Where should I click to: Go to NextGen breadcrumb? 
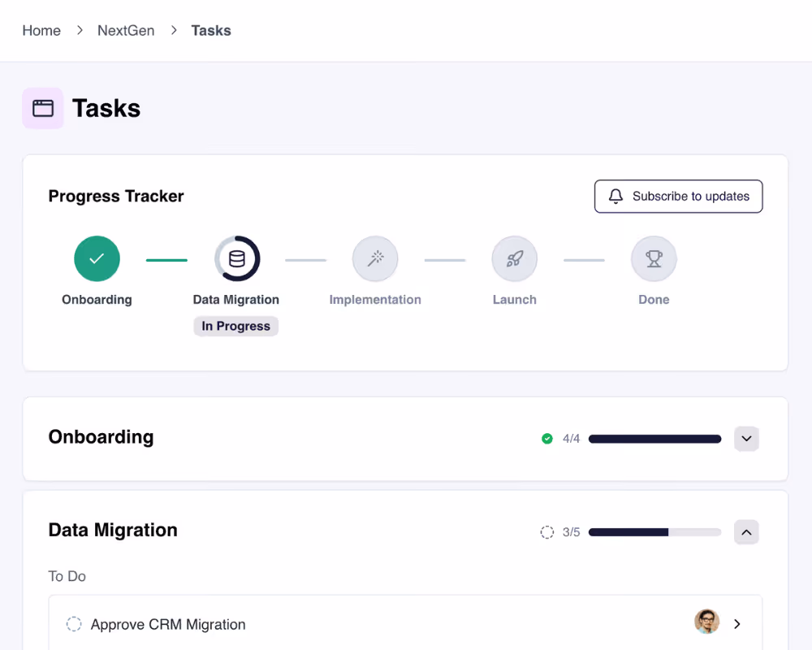tap(126, 31)
